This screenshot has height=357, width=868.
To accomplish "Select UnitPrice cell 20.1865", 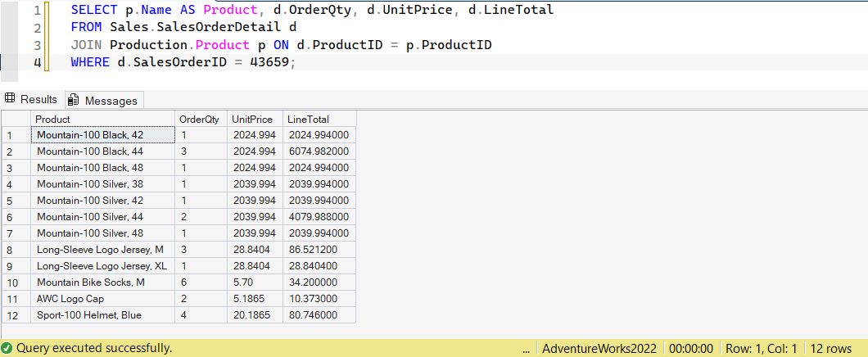I will tap(255, 315).
